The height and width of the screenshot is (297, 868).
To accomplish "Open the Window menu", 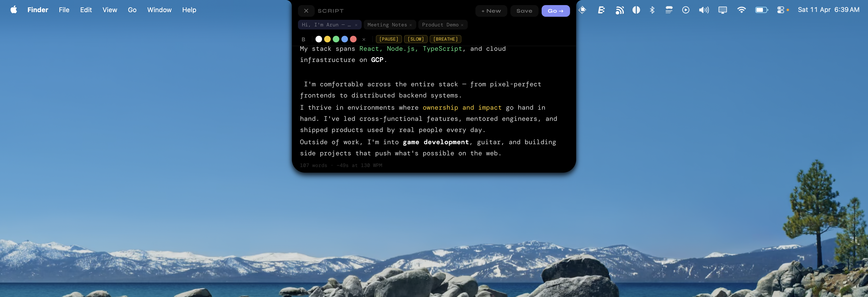I will (159, 10).
